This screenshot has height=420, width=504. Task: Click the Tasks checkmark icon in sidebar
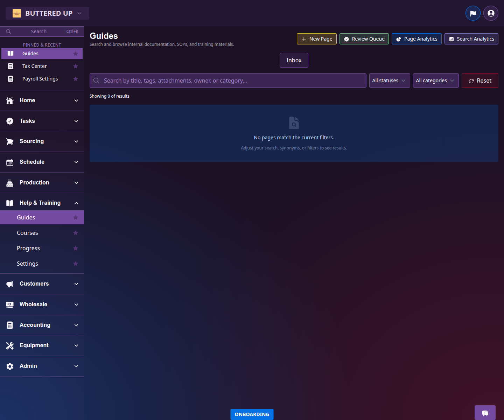pos(10,121)
